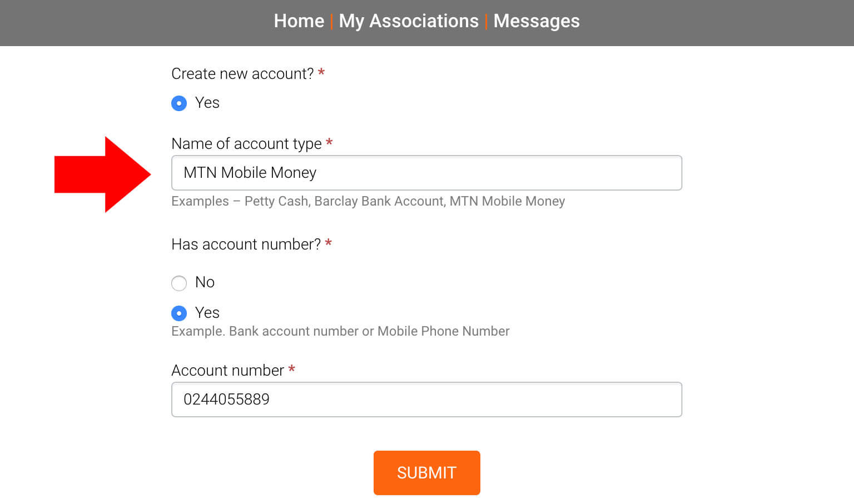Click the Petty Cash examples hint text
Image resolution: width=854 pixels, height=504 pixels.
coord(368,201)
